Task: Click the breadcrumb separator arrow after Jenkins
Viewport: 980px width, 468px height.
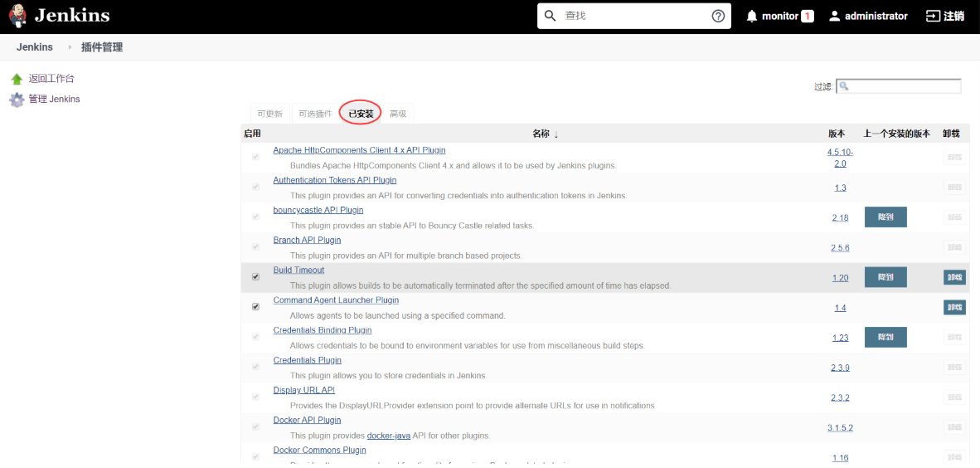Action: pos(70,47)
